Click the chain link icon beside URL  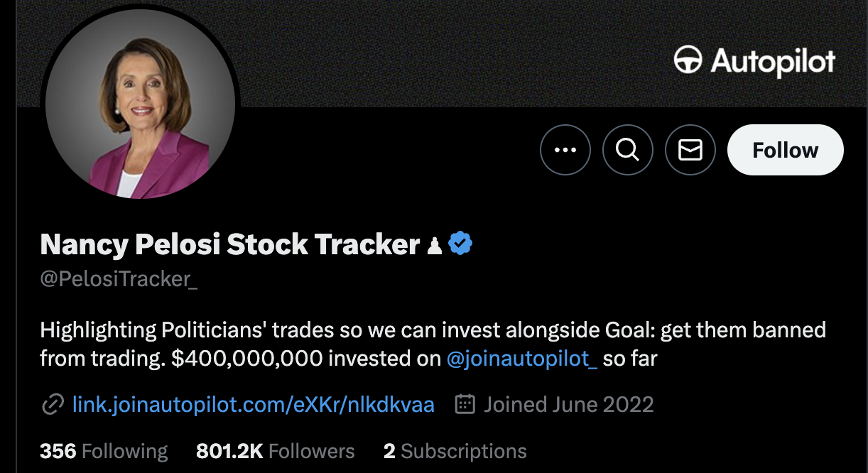click(53, 405)
